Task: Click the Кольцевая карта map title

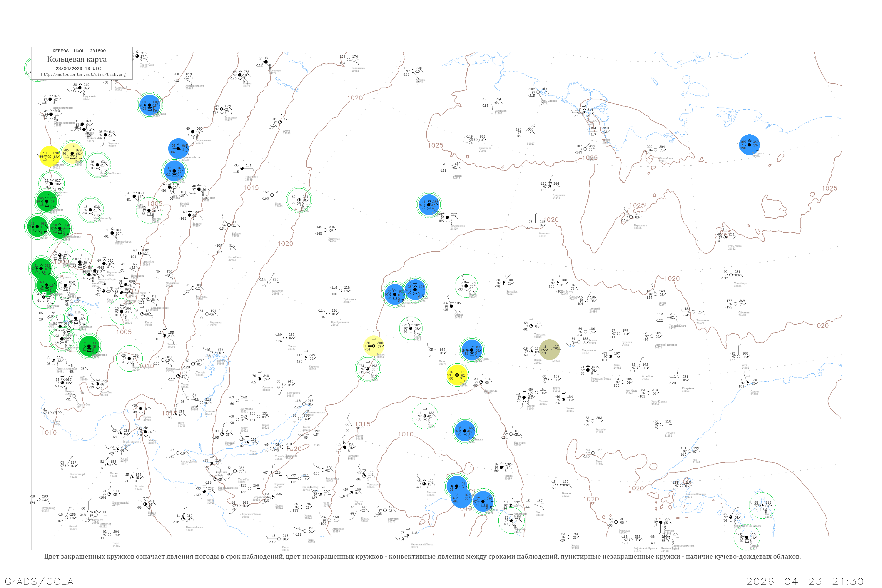Action: tap(77, 59)
